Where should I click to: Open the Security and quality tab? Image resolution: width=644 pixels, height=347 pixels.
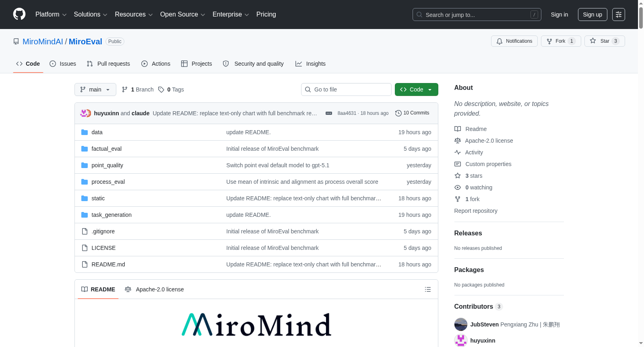(x=253, y=64)
